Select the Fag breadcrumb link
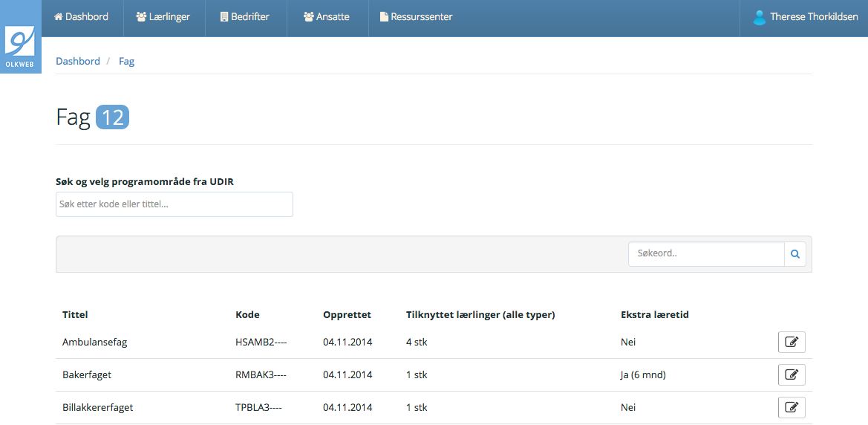This screenshot has width=868, height=425. (x=126, y=61)
